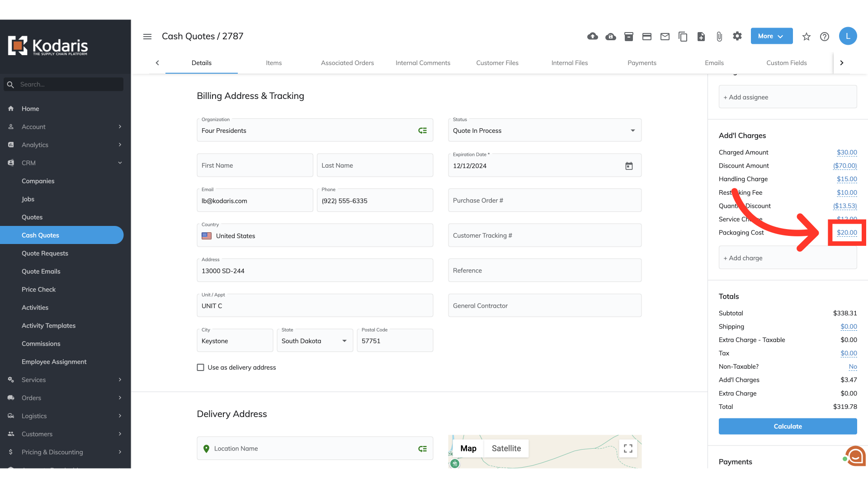868x488 pixels.
Task: Click the paperclip attachment icon
Action: pos(719,36)
